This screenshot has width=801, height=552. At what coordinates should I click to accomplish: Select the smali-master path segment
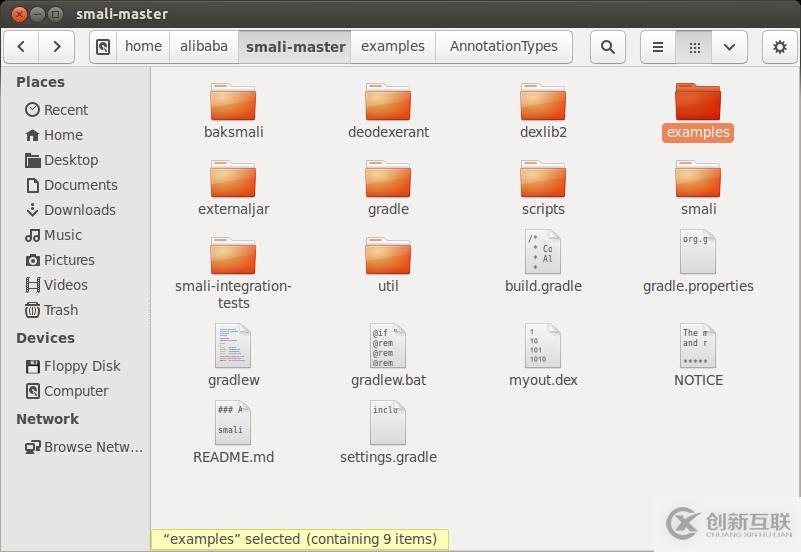point(295,47)
